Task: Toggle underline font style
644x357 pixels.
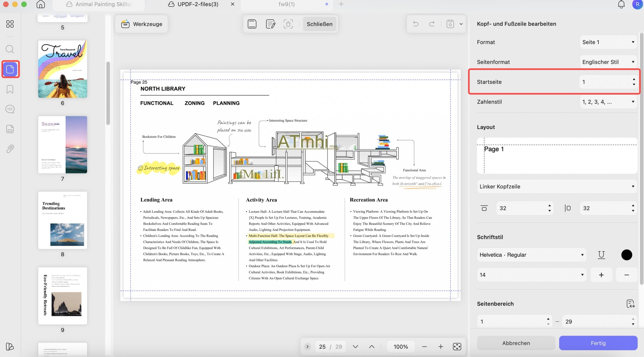Action: 601,255
